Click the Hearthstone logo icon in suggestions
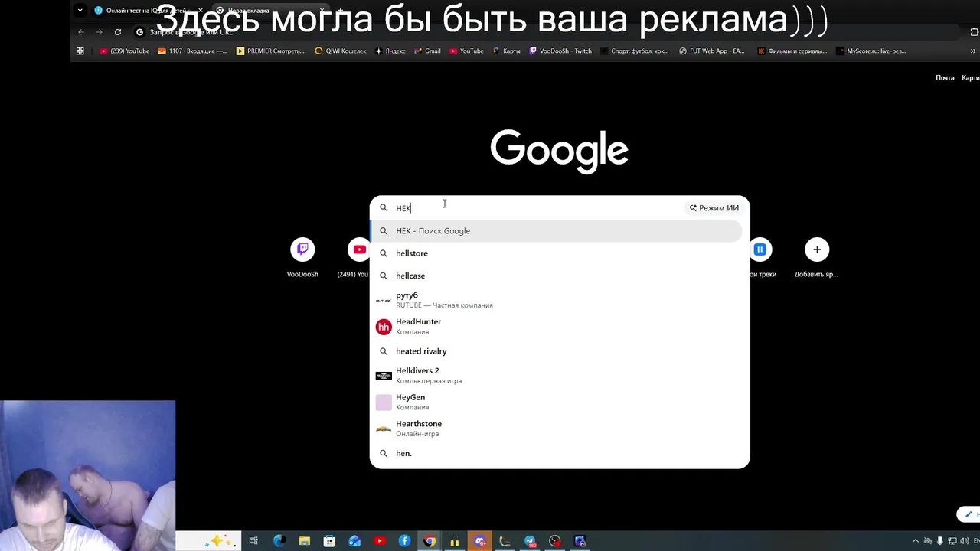This screenshot has height=551, width=980. coord(384,429)
